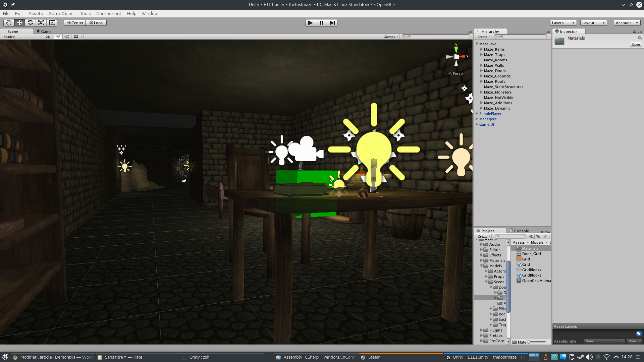Expand the Maze_Items hierarchy node
This screenshot has height=362, width=644.
coord(481,49)
